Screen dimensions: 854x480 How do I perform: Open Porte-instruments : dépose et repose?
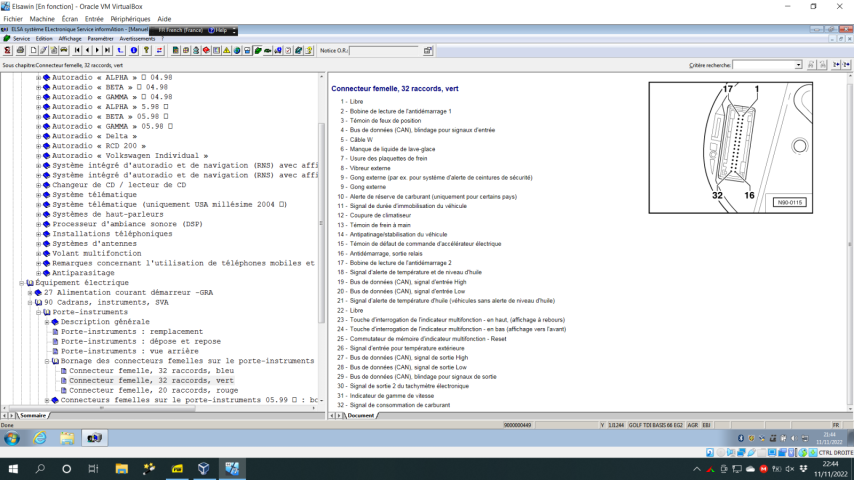(x=141, y=341)
